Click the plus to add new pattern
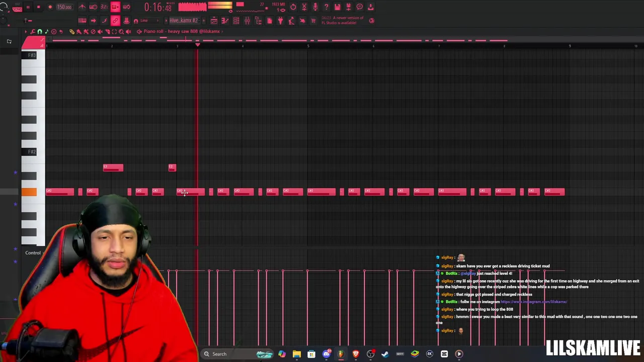Screen dimensions: 644x362 coord(204,21)
